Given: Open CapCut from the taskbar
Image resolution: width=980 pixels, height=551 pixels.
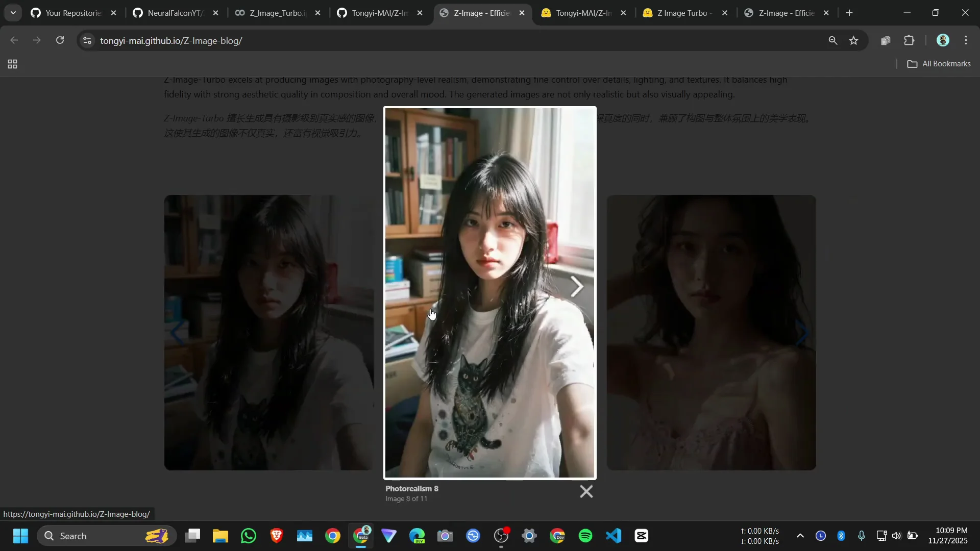Looking at the screenshot, I should tap(642, 536).
